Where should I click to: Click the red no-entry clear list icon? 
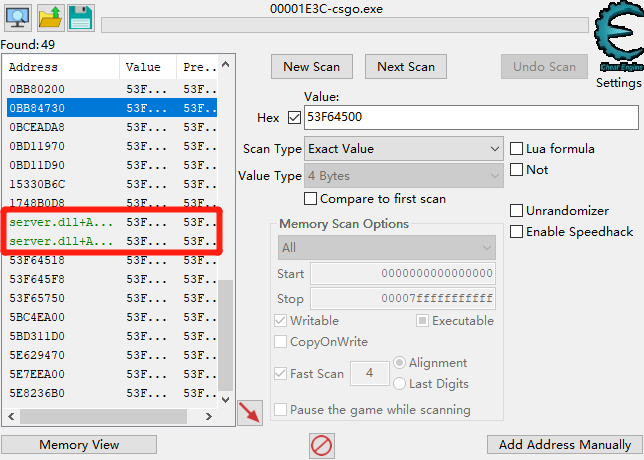click(x=321, y=444)
